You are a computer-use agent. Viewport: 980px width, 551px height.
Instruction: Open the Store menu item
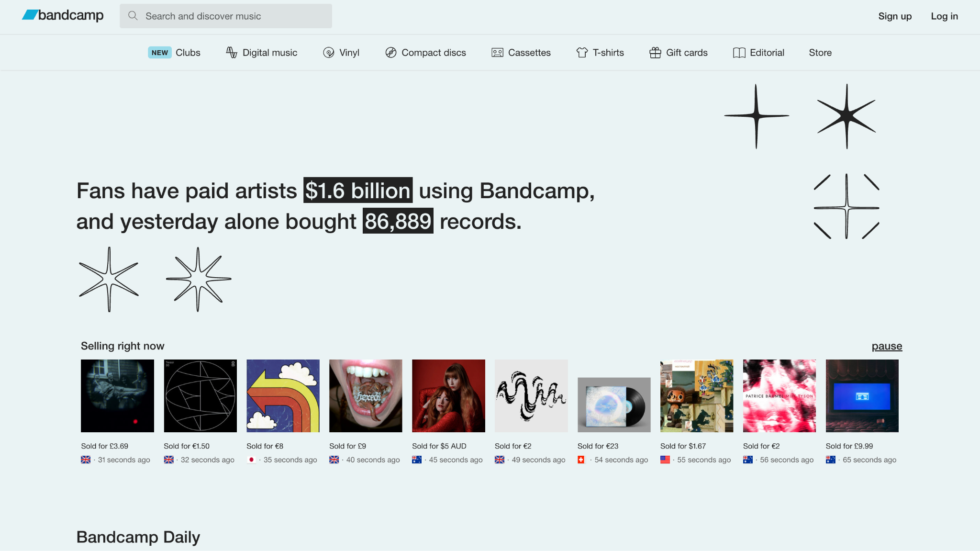[x=820, y=53]
